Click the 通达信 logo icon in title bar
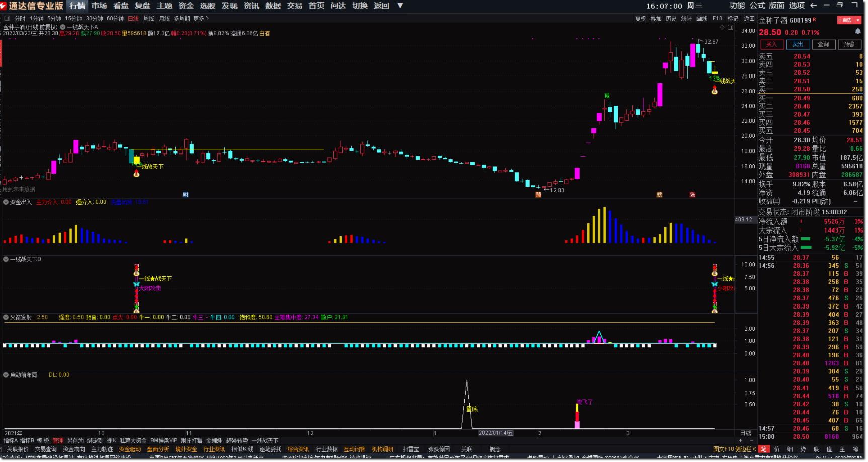Viewport: 868px width, 462px height. click(4, 6)
